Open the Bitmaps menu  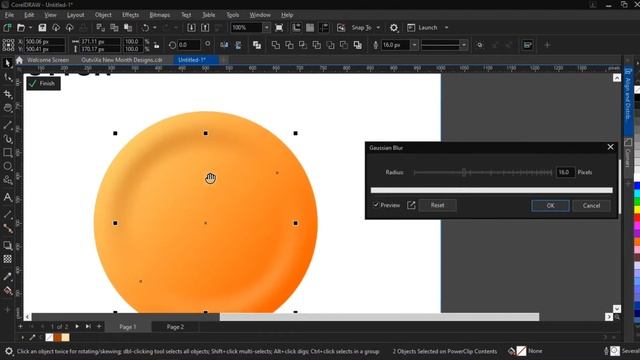click(159, 15)
